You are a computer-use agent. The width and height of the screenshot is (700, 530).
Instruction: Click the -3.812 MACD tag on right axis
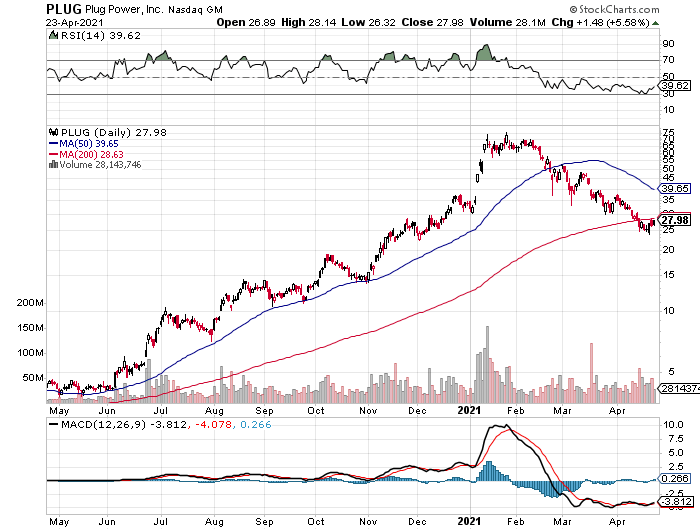(x=677, y=502)
